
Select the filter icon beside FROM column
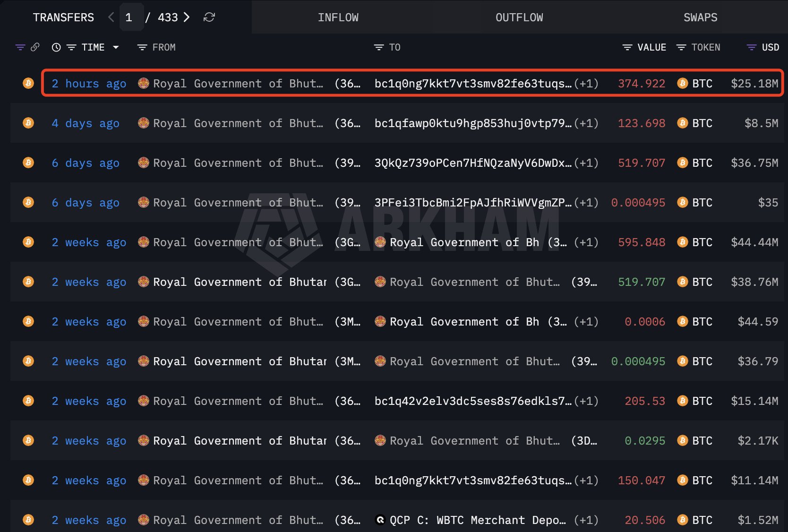pyautogui.click(x=141, y=47)
